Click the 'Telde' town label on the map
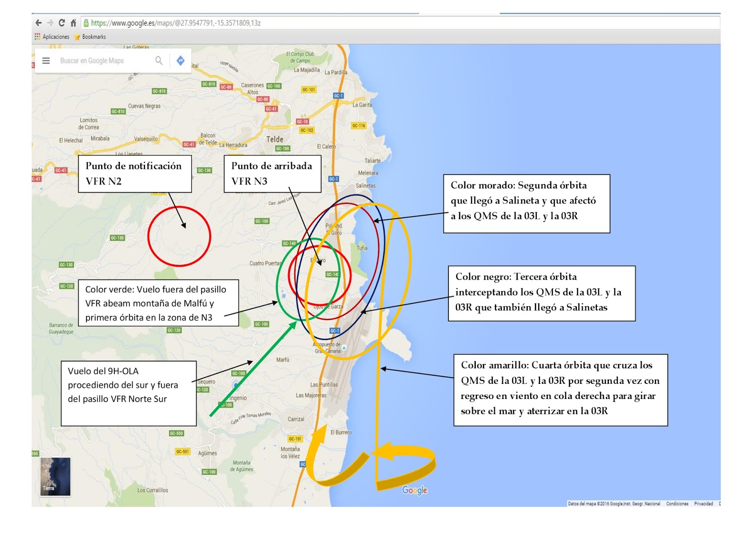The width and height of the screenshot is (756, 534). [275, 139]
